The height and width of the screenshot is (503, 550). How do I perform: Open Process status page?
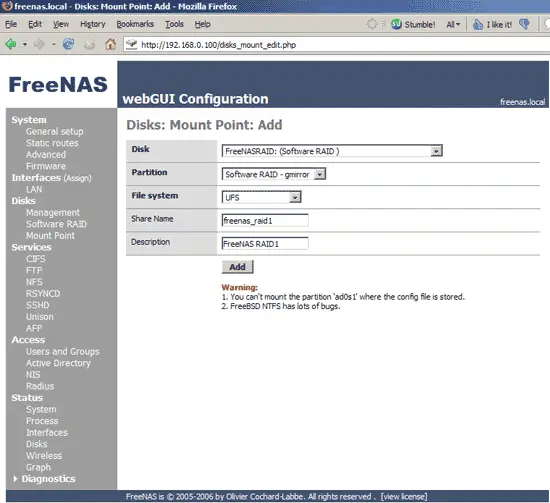point(42,421)
